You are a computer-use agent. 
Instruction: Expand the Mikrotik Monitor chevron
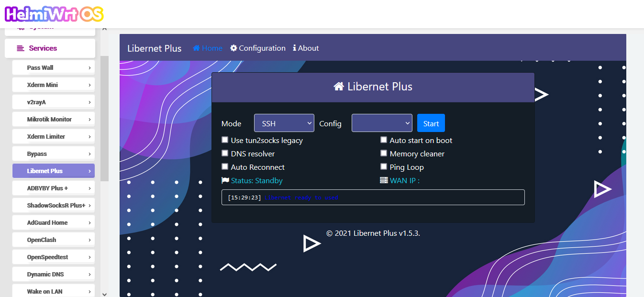coord(89,120)
